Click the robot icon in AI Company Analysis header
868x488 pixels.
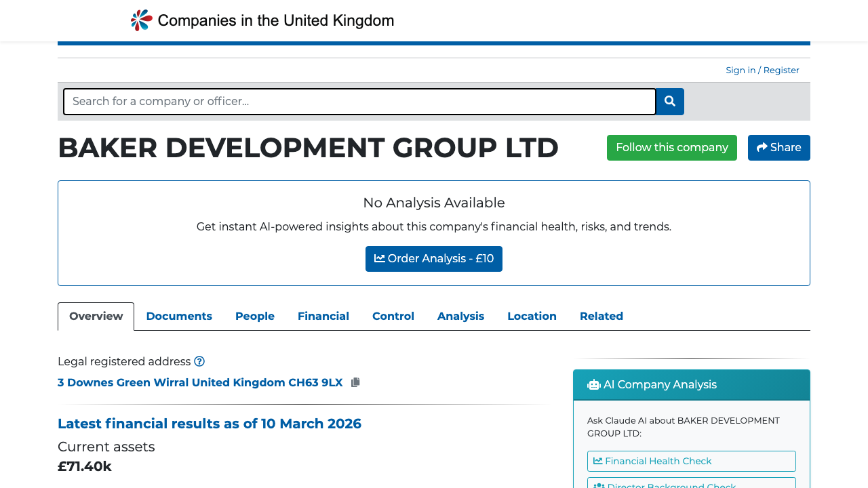tap(593, 384)
